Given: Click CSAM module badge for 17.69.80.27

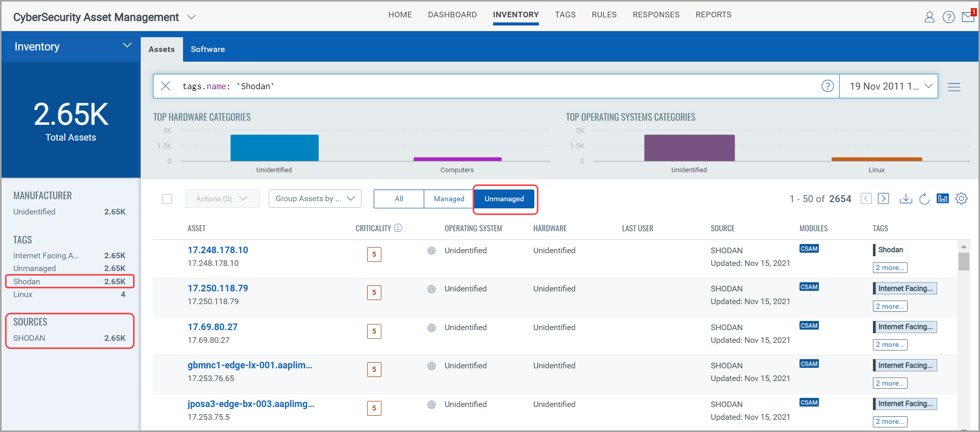Looking at the screenshot, I should coord(809,326).
